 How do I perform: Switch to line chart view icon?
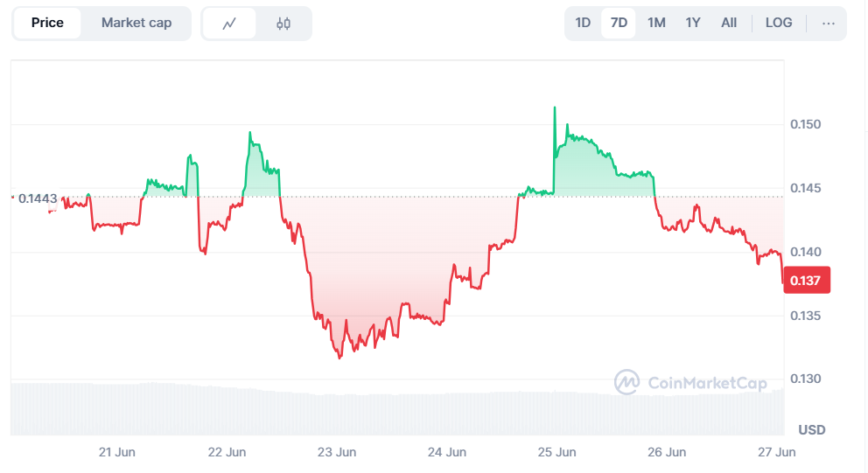229,24
